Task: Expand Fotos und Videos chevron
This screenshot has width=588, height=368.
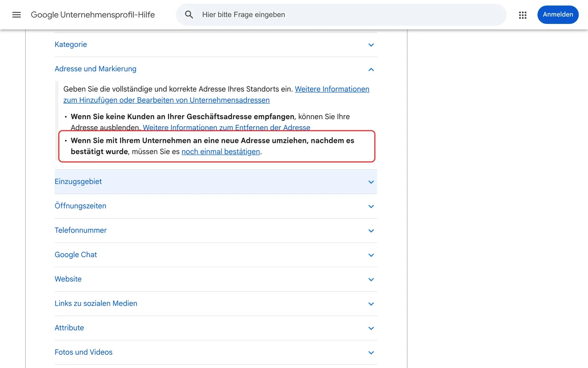Action: (371, 353)
